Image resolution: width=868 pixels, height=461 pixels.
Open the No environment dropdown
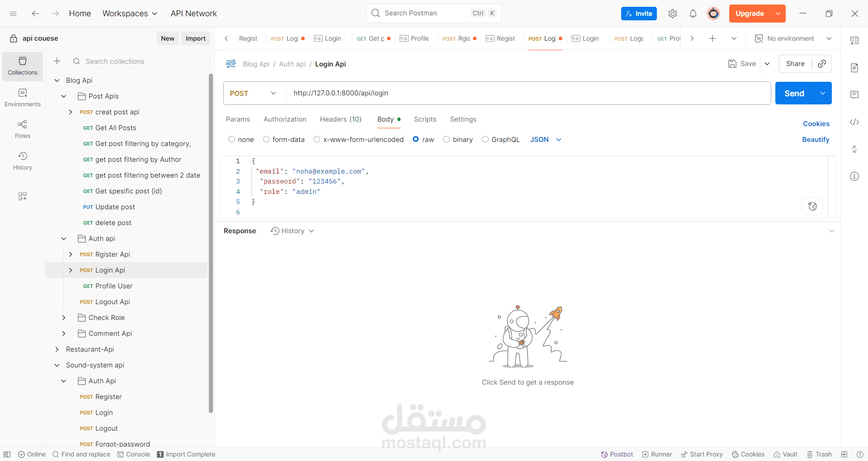pyautogui.click(x=793, y=38)
